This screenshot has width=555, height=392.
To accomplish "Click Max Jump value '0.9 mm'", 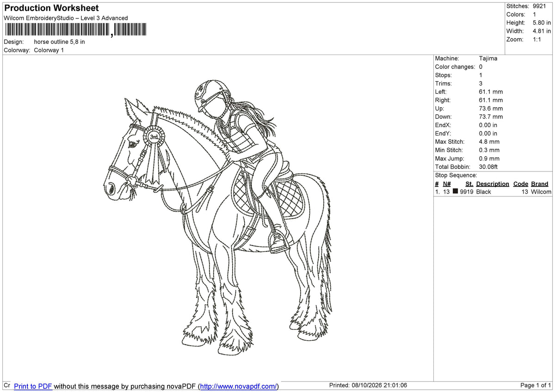I will click(489, 158).
